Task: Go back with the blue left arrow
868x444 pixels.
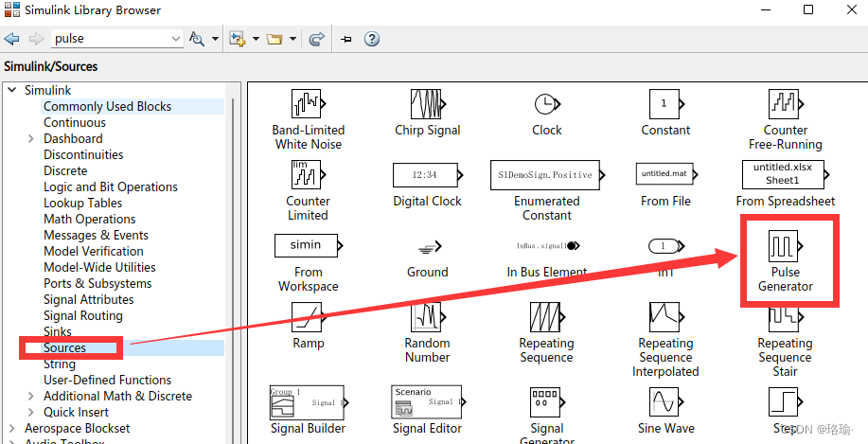Action: coord(12,39)
